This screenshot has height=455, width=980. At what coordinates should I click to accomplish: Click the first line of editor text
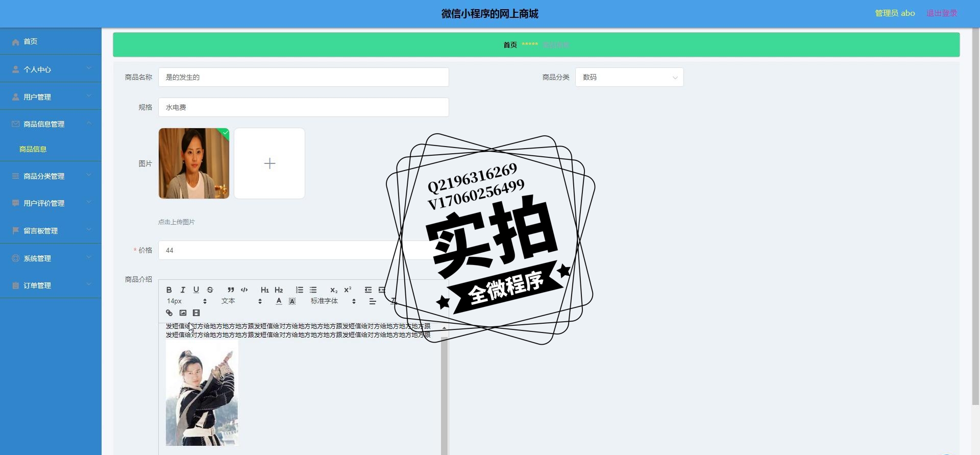click(298, 326)
